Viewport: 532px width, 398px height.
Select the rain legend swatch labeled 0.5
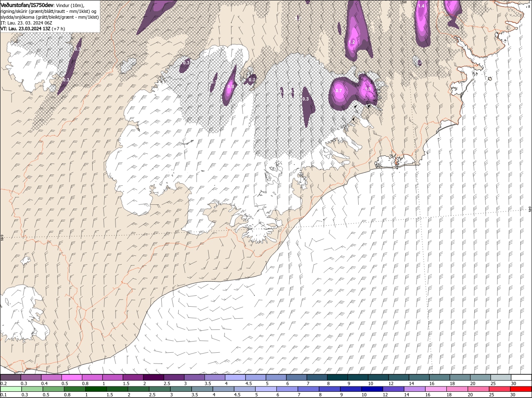pyautogui.click(x=53, y=389)
